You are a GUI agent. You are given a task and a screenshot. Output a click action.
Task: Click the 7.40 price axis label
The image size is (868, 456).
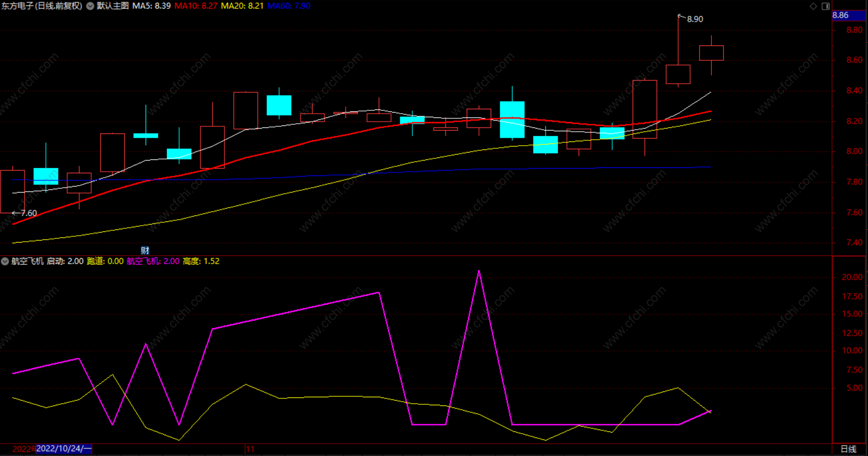[854, 243]
